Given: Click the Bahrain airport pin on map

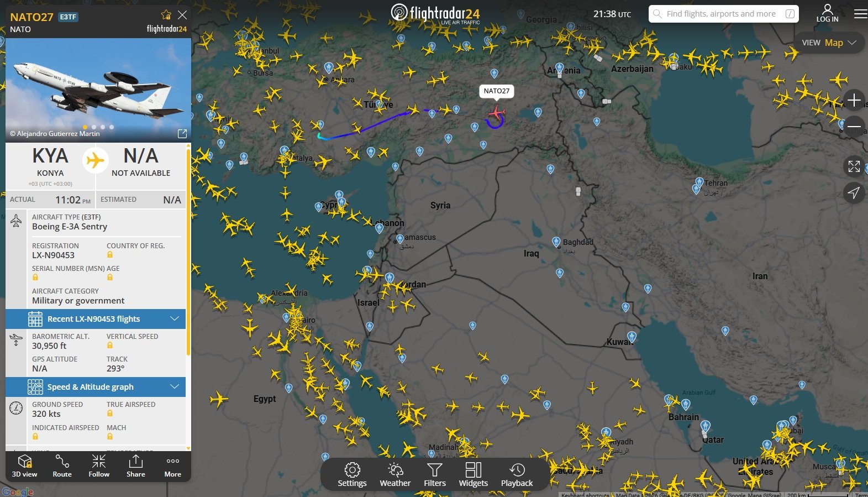Looking at the screenshot, I should point(686,405).
